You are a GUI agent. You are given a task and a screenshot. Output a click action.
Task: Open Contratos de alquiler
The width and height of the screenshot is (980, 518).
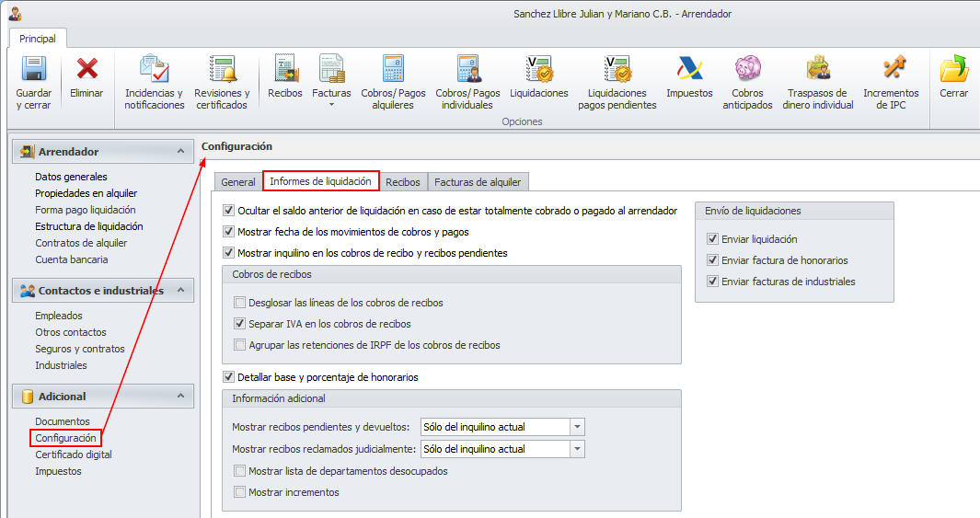point(81,243)
